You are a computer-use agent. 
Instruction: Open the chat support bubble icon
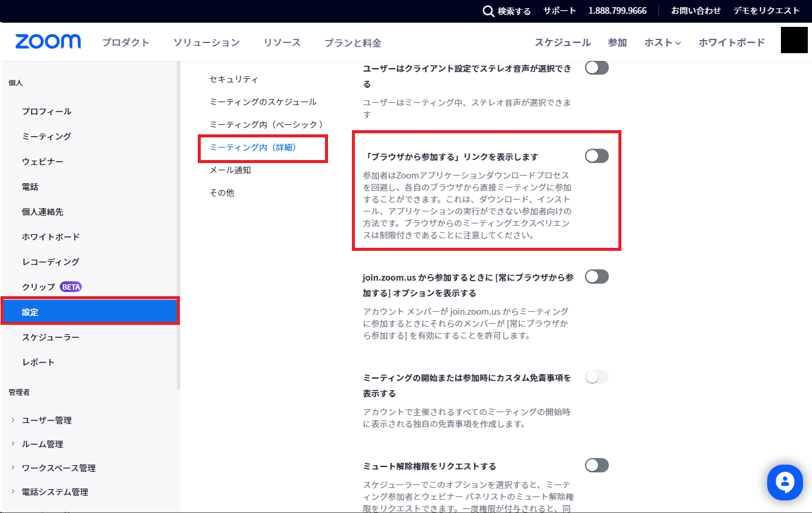pos(785,482)
